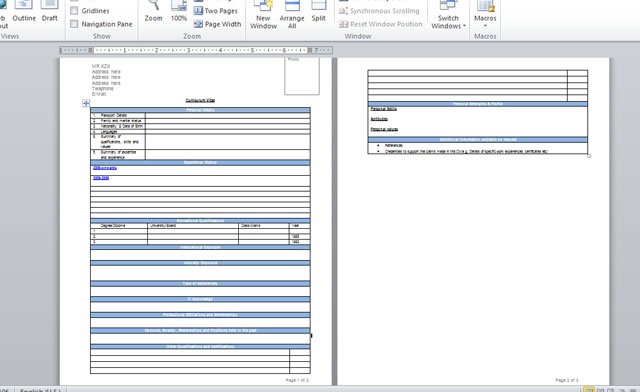Click the left indent marker on ruler
Screen dimensions: 640x392
coord(90,50)
